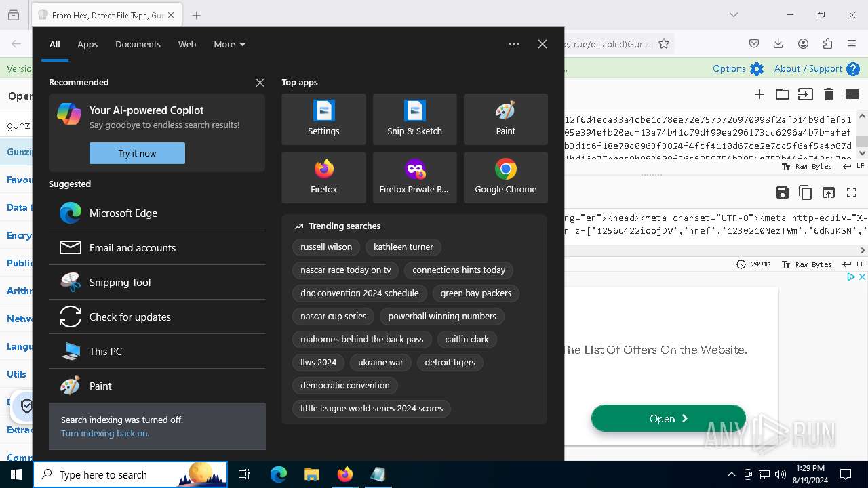Open Email and accounts suggestion
The width and height of the screenshot is (868, 488).
pyautogui.click(x=157, y=247)
